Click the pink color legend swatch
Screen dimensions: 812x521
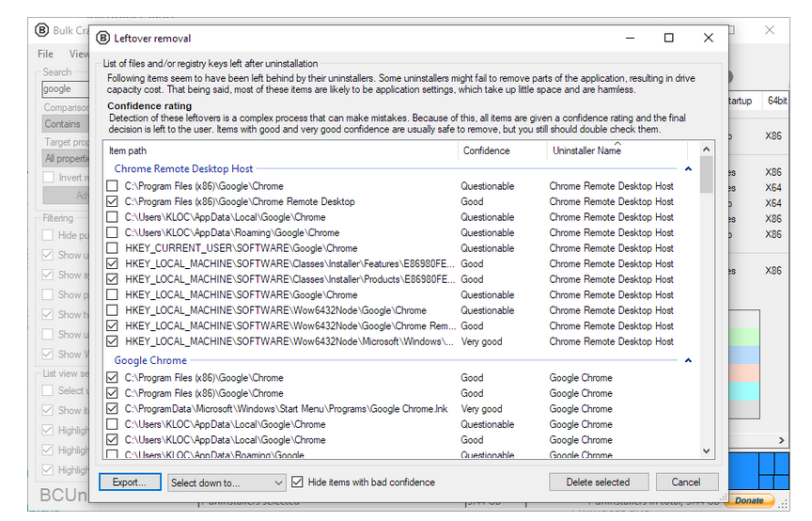click(x=744, y=372)
